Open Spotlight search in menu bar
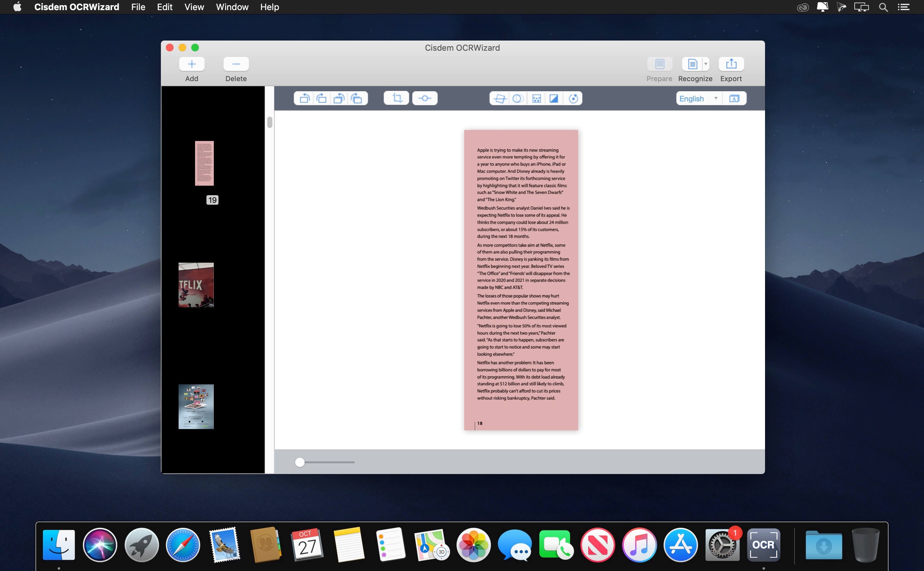 (883, 7)
